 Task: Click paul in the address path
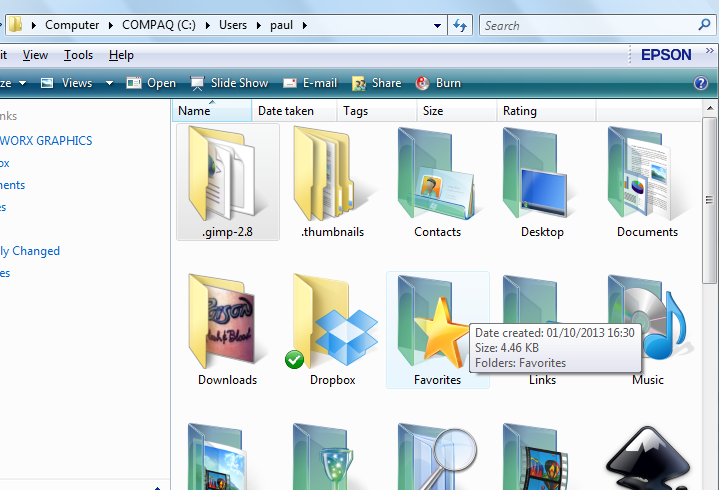point(281,25)
